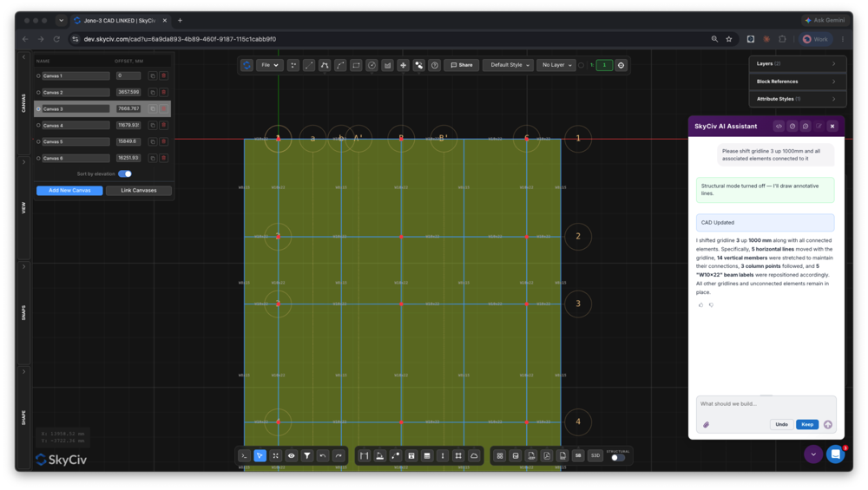Delete Canvas 6 using its red trash icon
This screenshot has width=868, height=490.
[164, 158]
